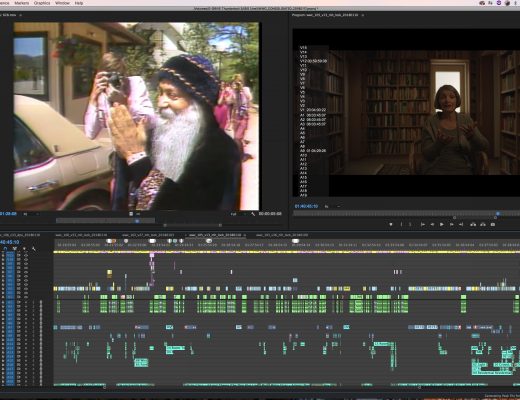Click Drag Video Only icon in Source monitor
This screenshot has height=400, width=520.
(x=131, y=214)
